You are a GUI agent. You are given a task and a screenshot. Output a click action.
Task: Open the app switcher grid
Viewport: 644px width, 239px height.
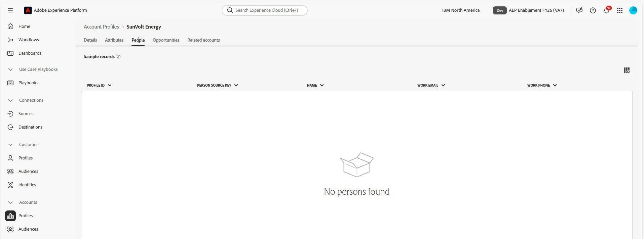coord(620,10)
